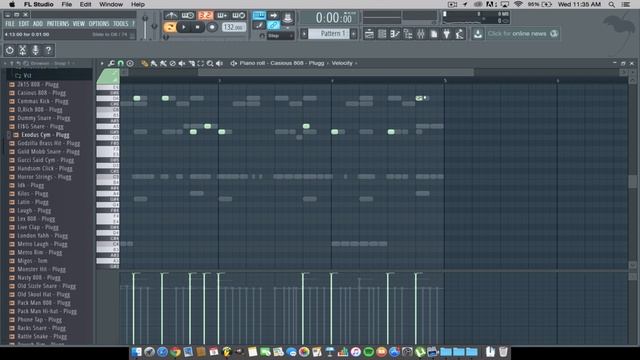The width and height of the screenshot is (640, 360).
Task: Click the Record transport button
Action: (x=212, y=27)
